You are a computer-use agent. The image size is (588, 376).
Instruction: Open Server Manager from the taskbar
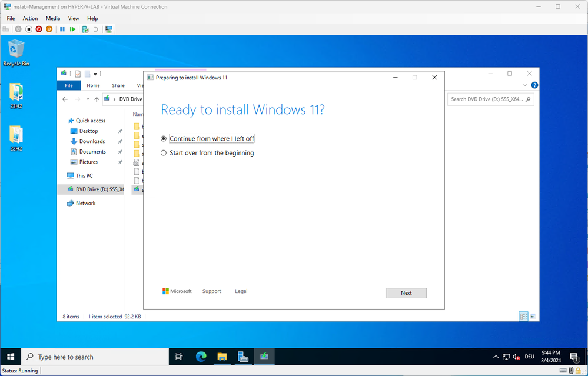pyautogui.click(x=243, y=357)
